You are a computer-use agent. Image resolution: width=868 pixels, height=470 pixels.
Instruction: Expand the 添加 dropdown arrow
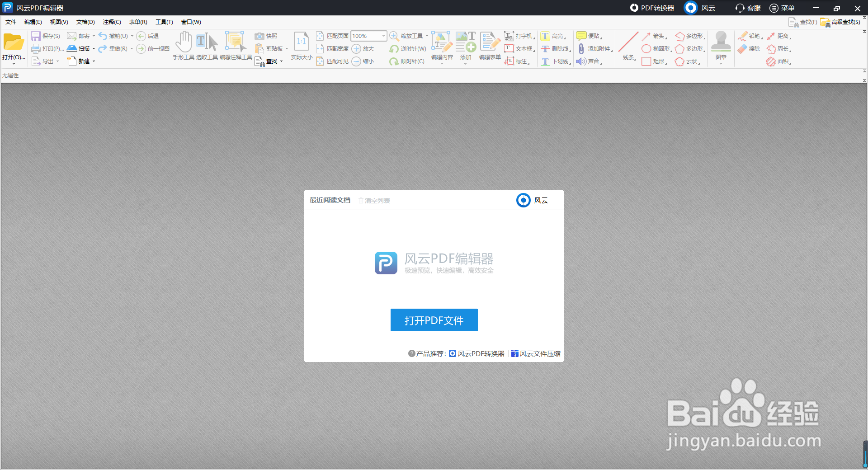pos(465,64)
